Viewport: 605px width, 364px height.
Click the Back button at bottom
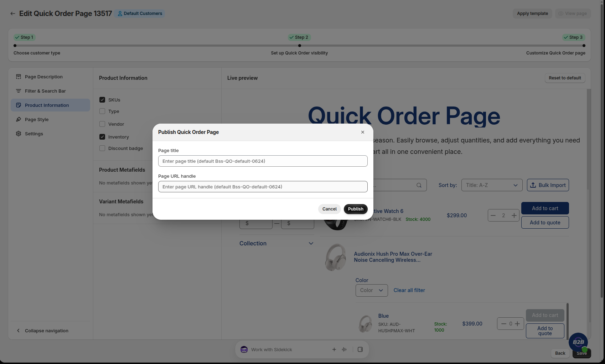(x=560, y=353)
